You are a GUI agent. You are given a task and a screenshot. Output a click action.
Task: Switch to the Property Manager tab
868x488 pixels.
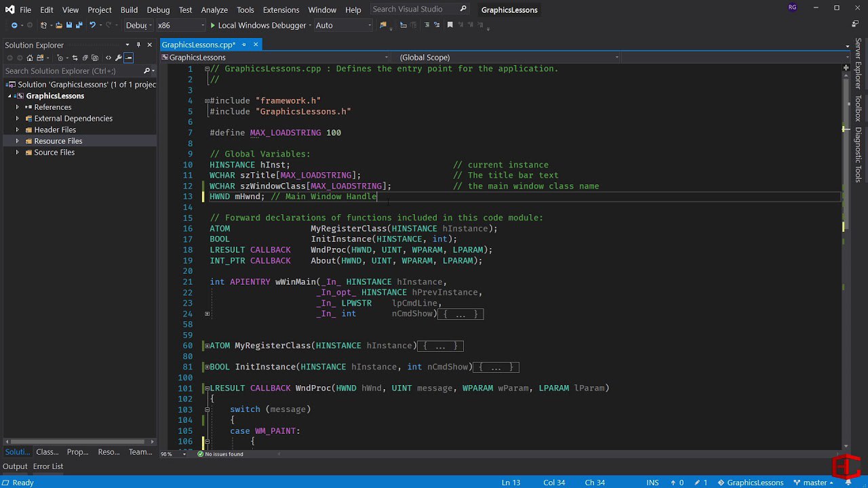coord(78,452)
